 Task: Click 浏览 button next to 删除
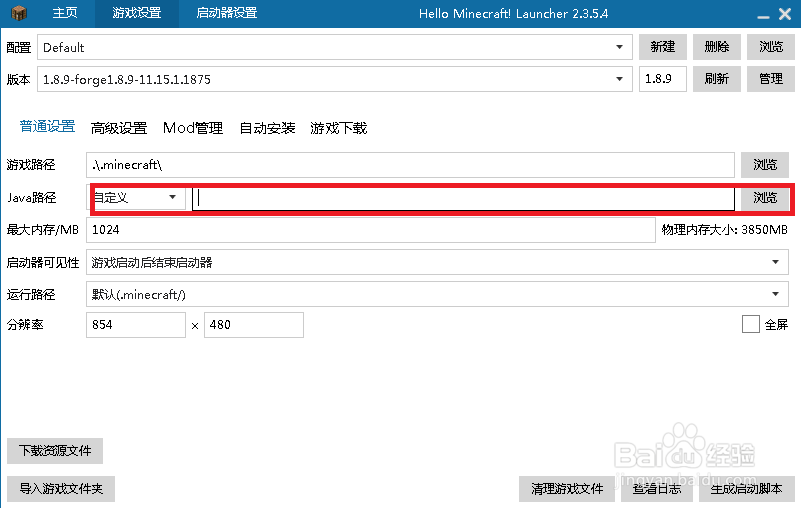(771, 47)
